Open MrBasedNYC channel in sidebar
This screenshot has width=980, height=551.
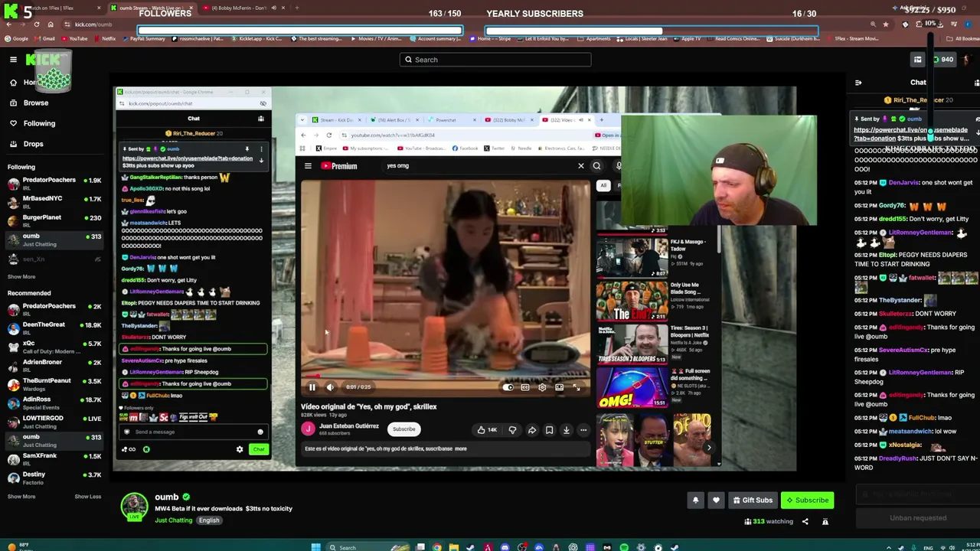click(x=54, y=201)
